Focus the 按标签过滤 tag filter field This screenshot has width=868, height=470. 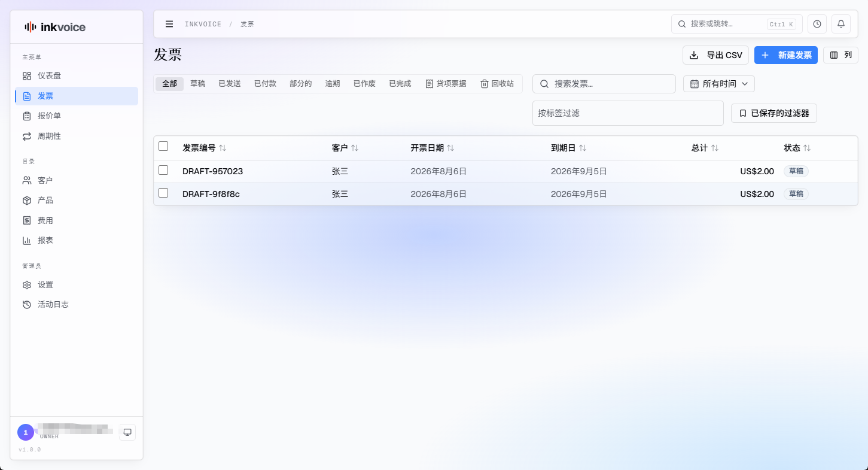point(628,113)
